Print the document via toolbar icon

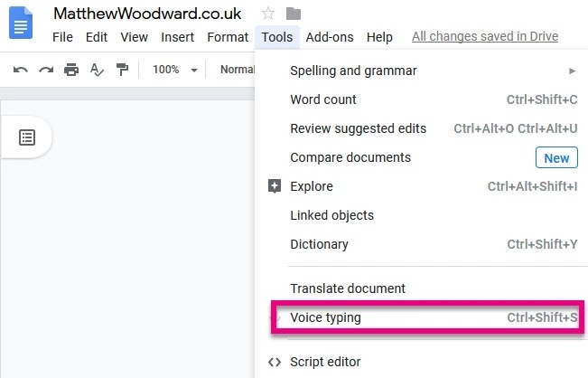click(71, 70)
